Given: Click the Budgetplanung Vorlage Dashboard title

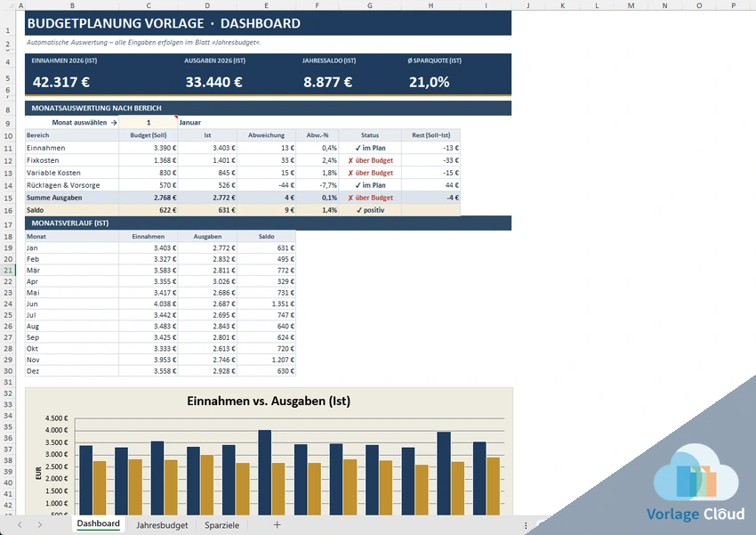Looking at the screenshot, I should click(164, 23).
